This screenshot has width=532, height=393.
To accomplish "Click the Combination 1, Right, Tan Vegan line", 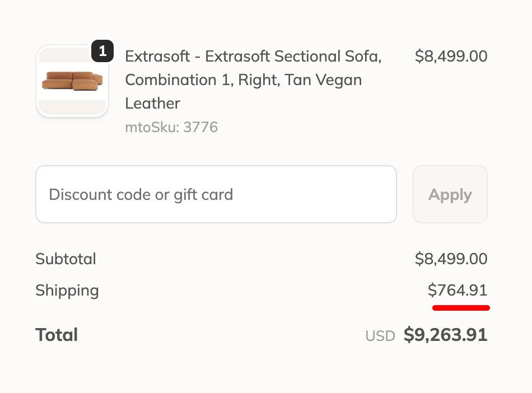I will click(x=243, y=80).
